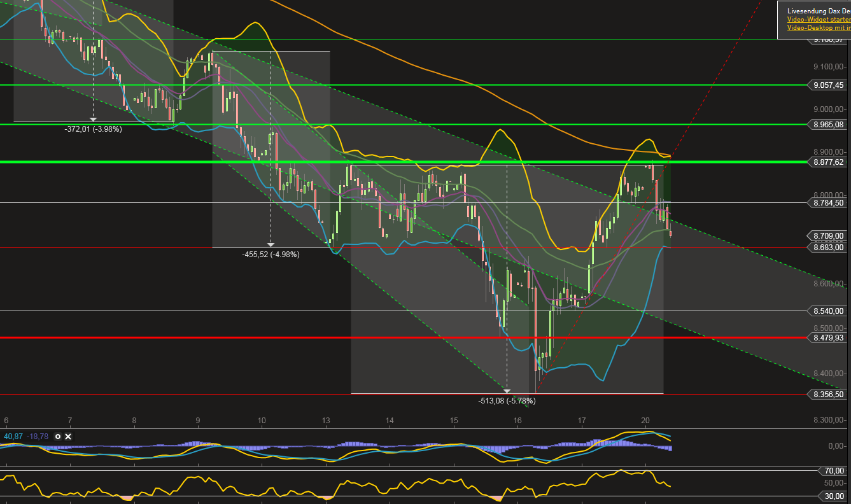Screen dimensions: 851x504
Task: Click the RSI 30,00 level label
Action: (834, 496)
